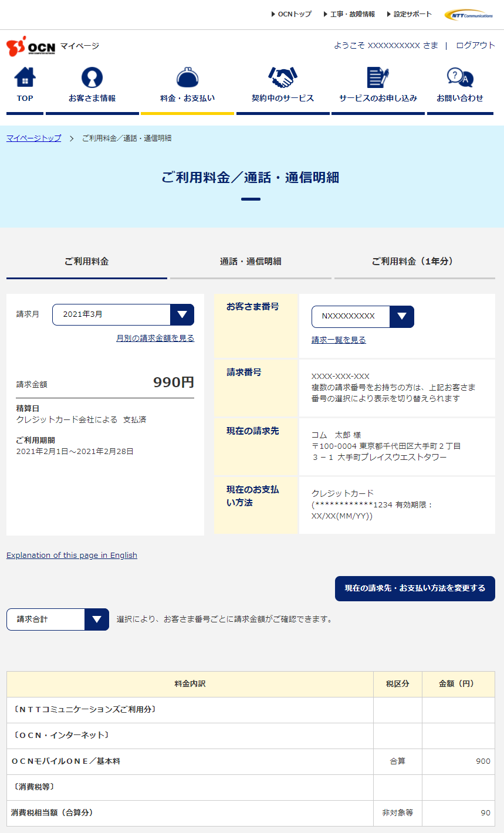Switch to the ご利用料金（1年分） tab
Viewport: 504px width, 833px height.
point(415,262)
